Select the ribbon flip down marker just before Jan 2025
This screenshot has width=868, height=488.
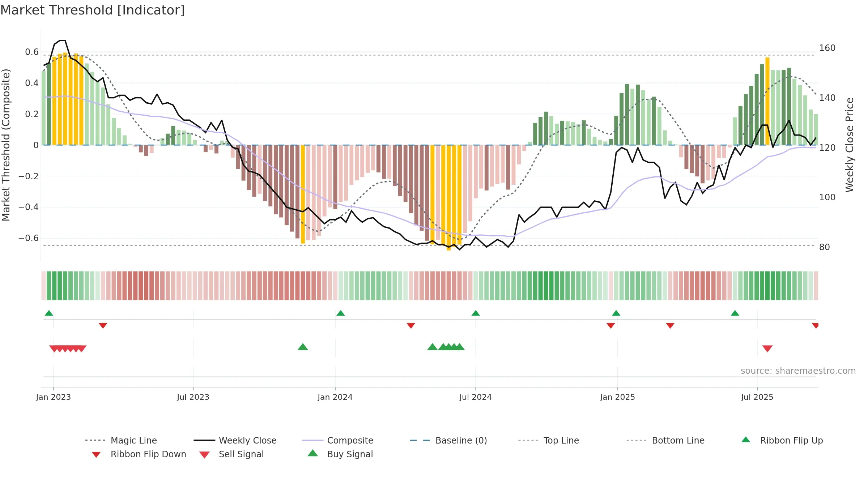611,326
